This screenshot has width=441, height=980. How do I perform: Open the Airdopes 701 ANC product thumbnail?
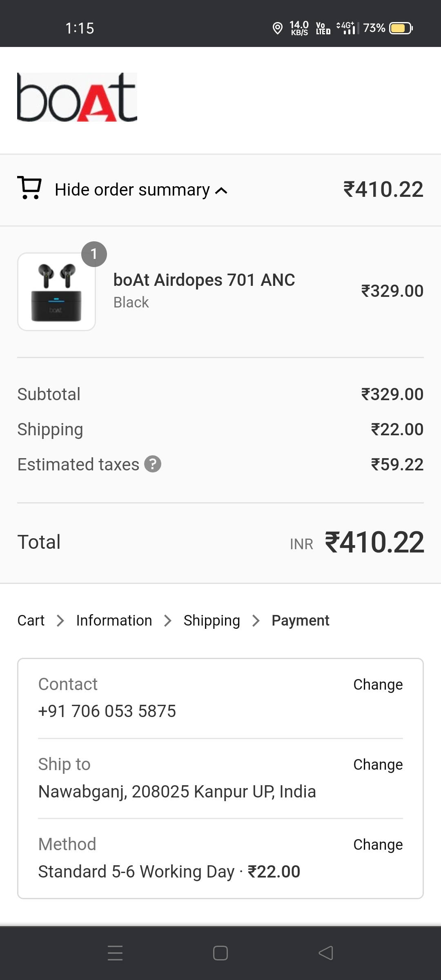(56, 292)
